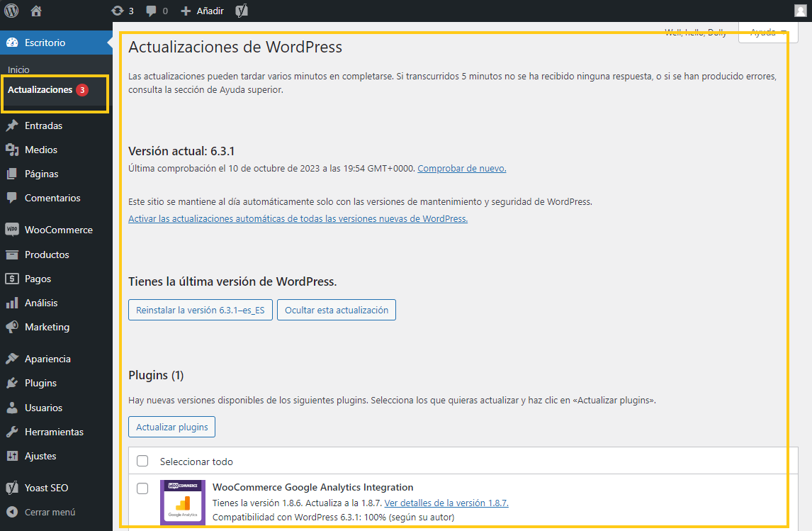Screen dimensions: 812x531
Task: Click the updates refresh icon showing 3
Action: point(118,11)
